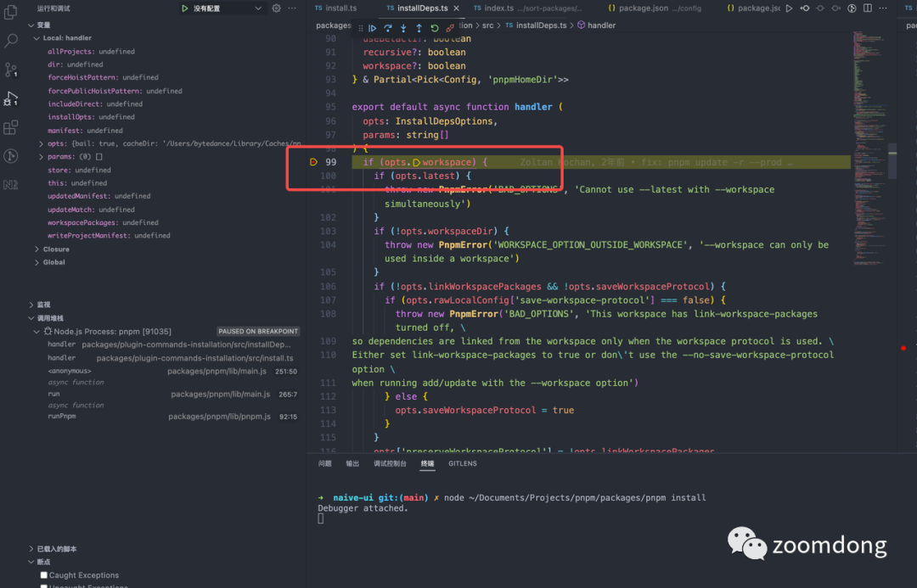
Task: Close the installDeps.ts tab
Action: [x=456, y=8]
